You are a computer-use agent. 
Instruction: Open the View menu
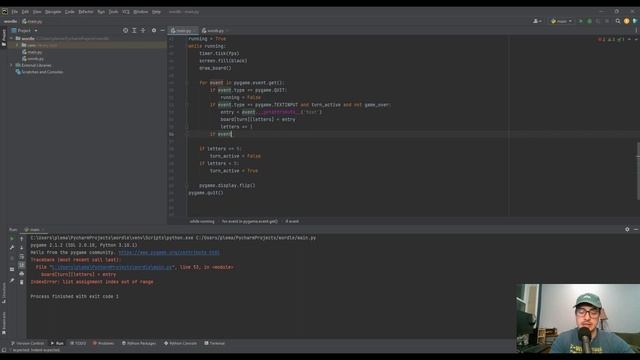click(x=37, y=12)
